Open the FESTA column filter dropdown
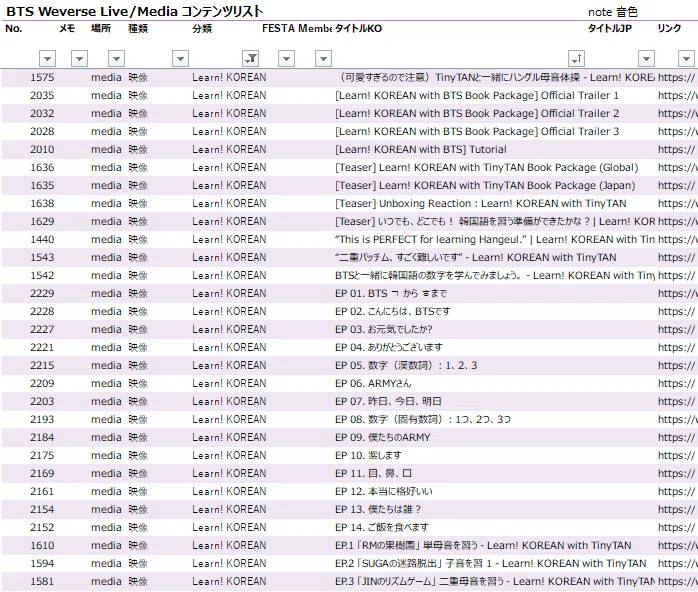 point(286,58)
